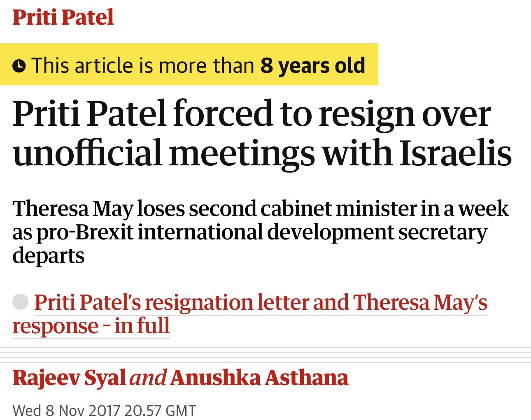
Task: Click the grey bullet beside the resignation letter link
Action: (20, 302)
